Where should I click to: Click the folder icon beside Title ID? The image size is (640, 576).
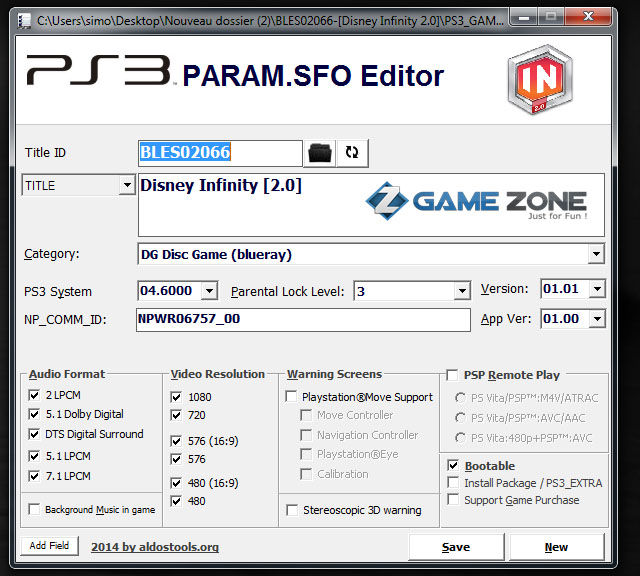tap(320, 153)
